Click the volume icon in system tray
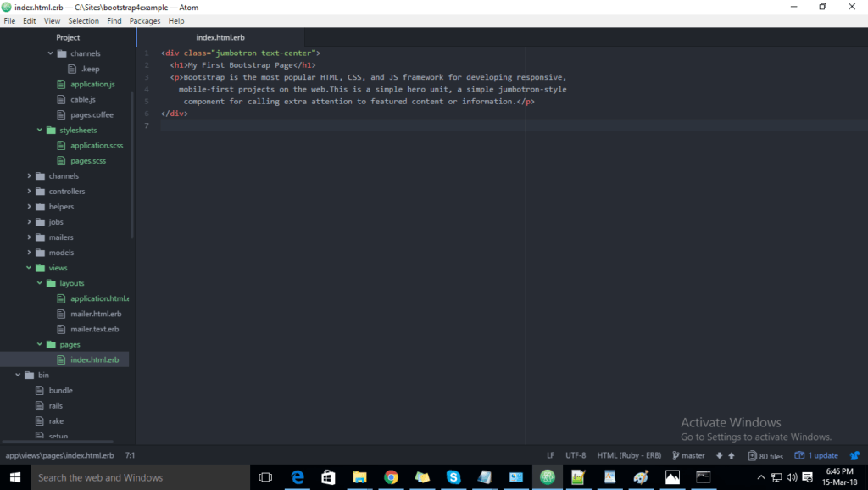The width and height of the screenshot is (868, 490). click(x=792, y=477)
